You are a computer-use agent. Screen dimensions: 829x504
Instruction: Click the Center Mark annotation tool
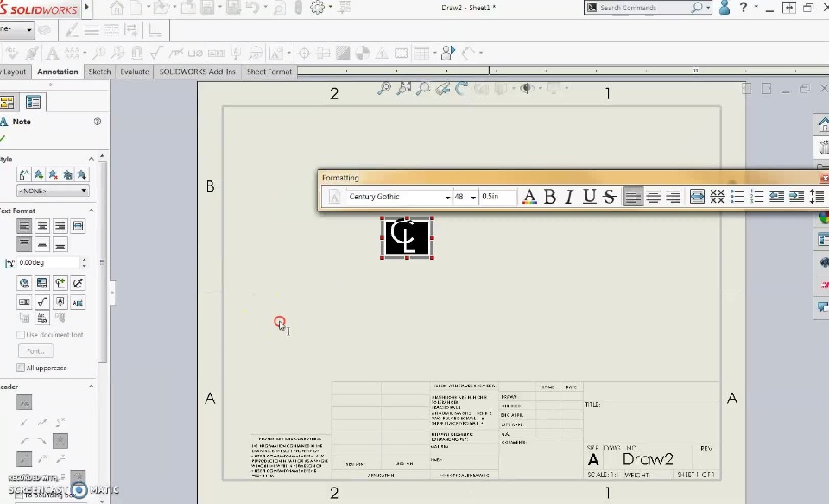[x=304, y=53]
